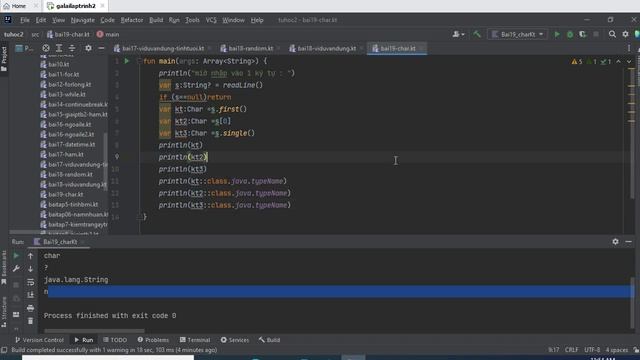Open the Bookmarks side tool window

pyautogui.click(x=4, y=267)
